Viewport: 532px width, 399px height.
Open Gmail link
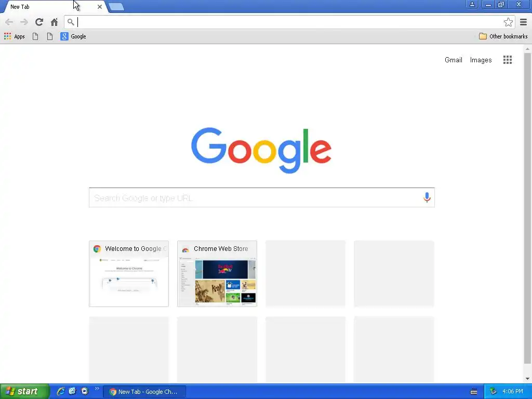click(453, 60)
